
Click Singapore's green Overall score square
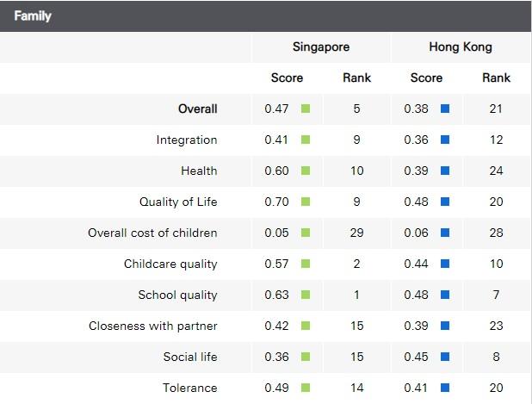click(x=305, y=109)
